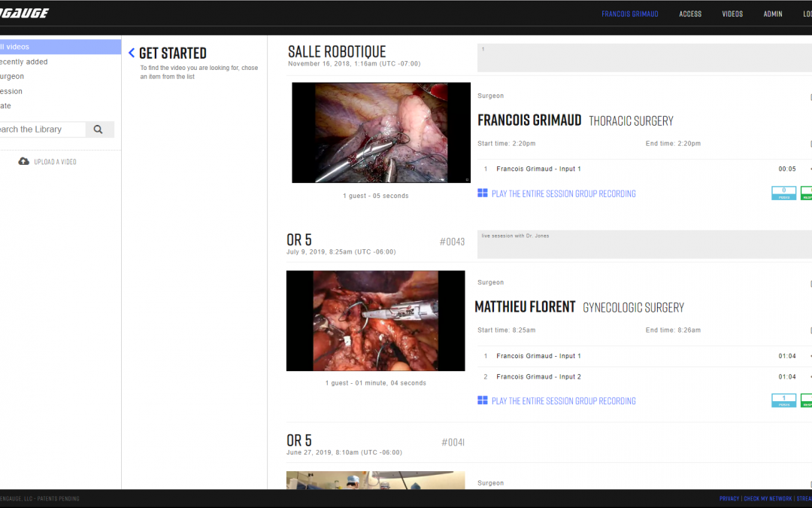Click the 'THORACIC SURGERY' specialty label
The height and width of the screenshot is (508, 812).
coord(632,121)
